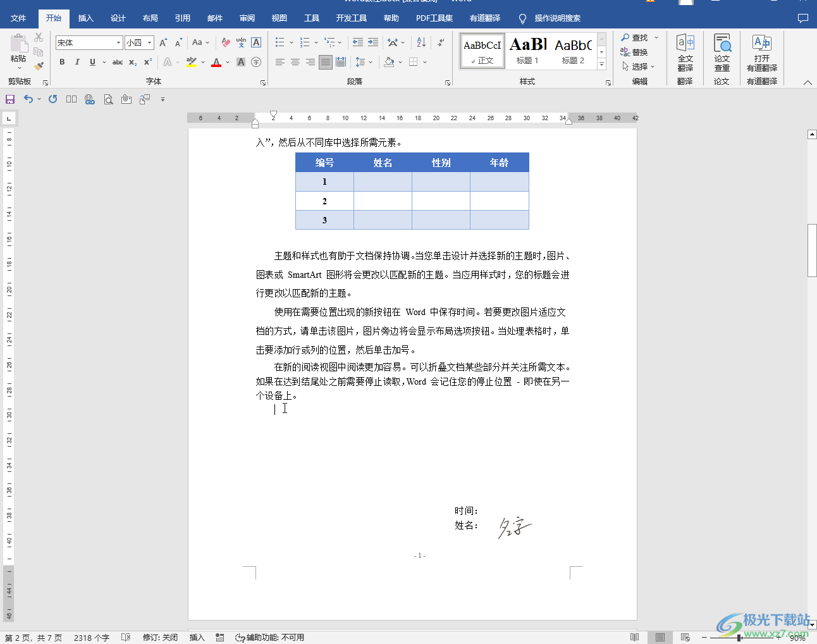The width and height of the screenshot is (817, 644).
Task: Click the Undo arrow icon
Action: [28, 99]
